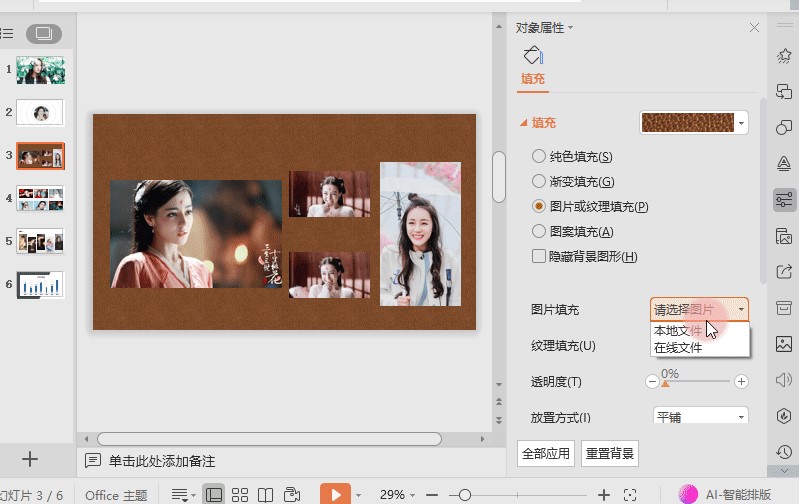Toggle the object properties sliders icon

[x=784, y=199]
